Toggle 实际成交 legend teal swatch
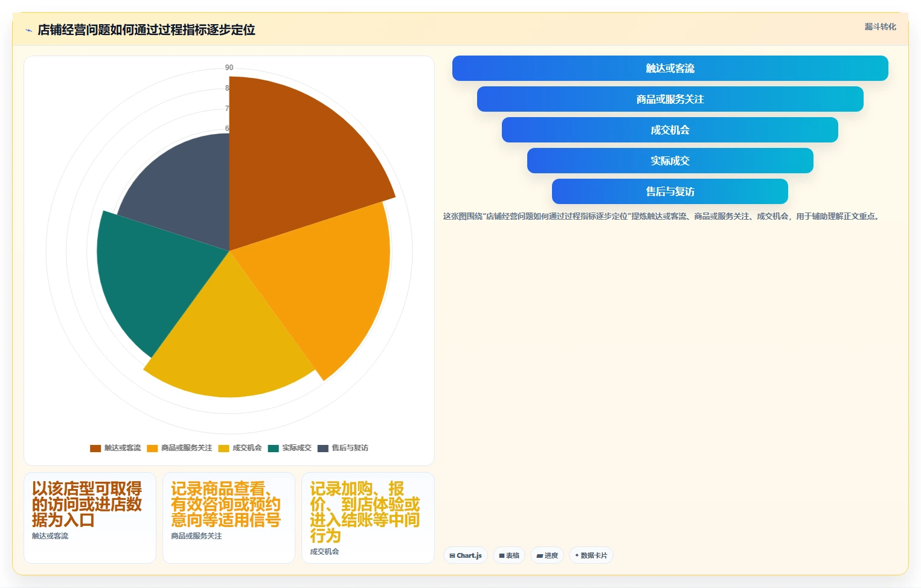This screenshot has height=588, width=921. (274, 448)
